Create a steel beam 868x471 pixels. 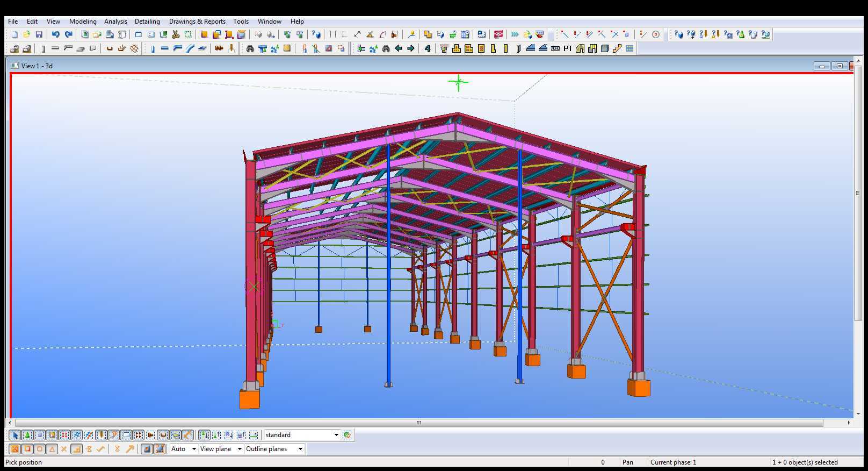click(165, 48)
